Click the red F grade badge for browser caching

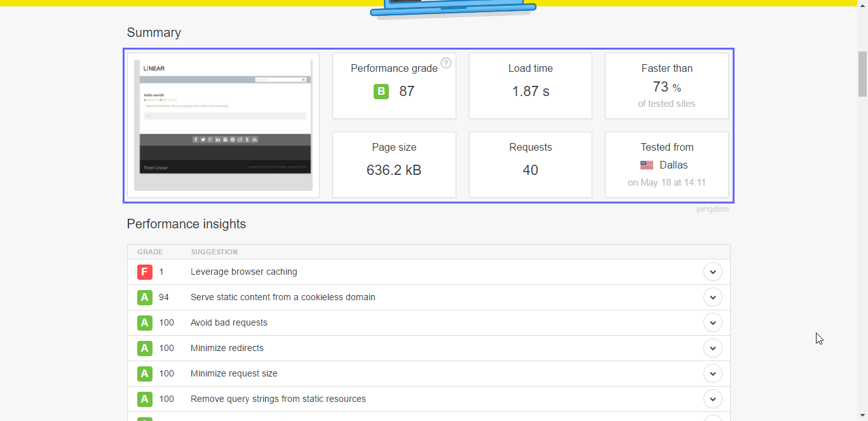[x=145, y=272]
